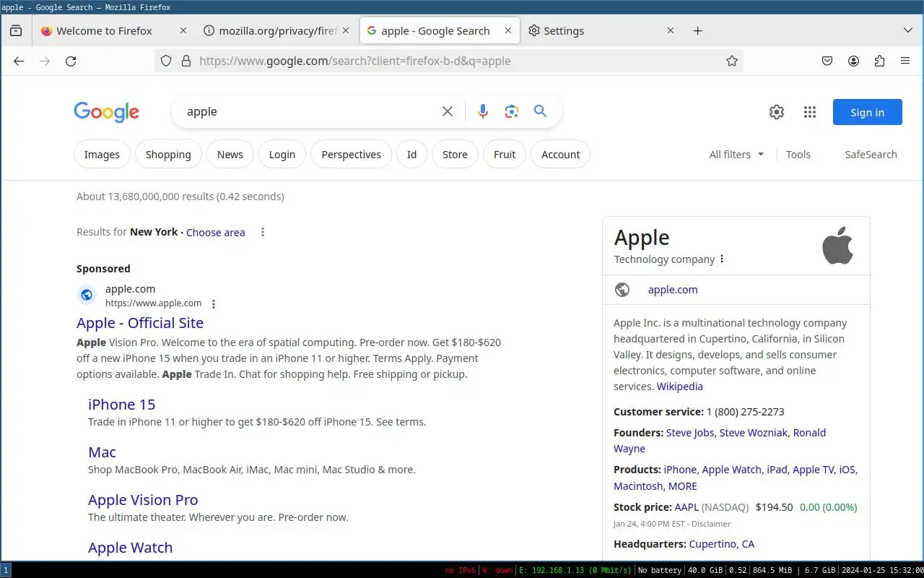Open the SafeSearch setting
Viewport: 924px width, 578px height.
(x=871, y=155)
